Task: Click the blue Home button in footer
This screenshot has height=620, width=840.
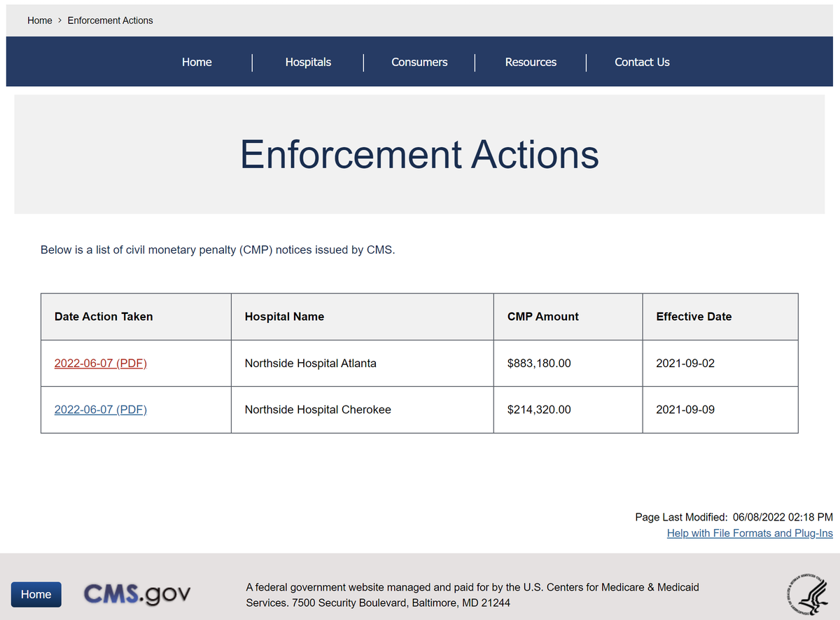Action: (36, 594)
